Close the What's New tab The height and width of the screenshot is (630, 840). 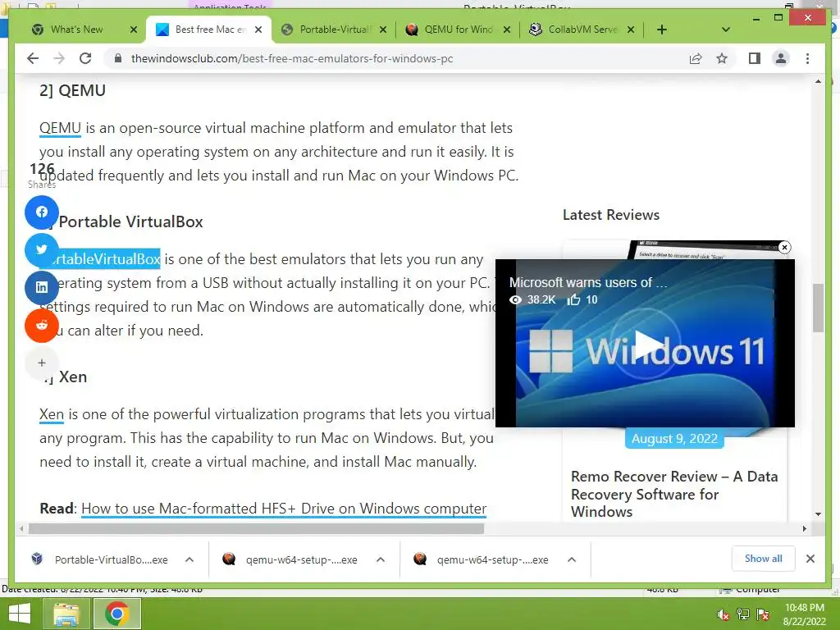click(x=134, y=30)
